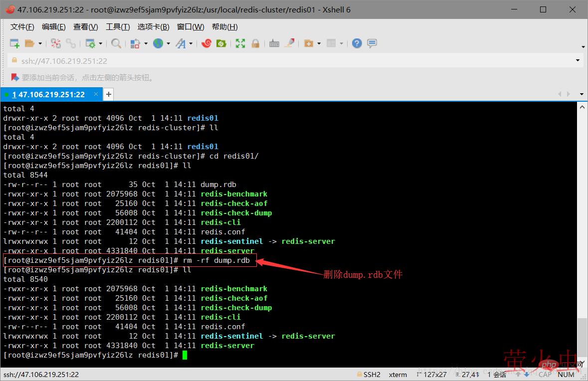This screenshot has width=588, height=381.
Task: Open the 选项卡(B) menu
Action: pos(153,27)
